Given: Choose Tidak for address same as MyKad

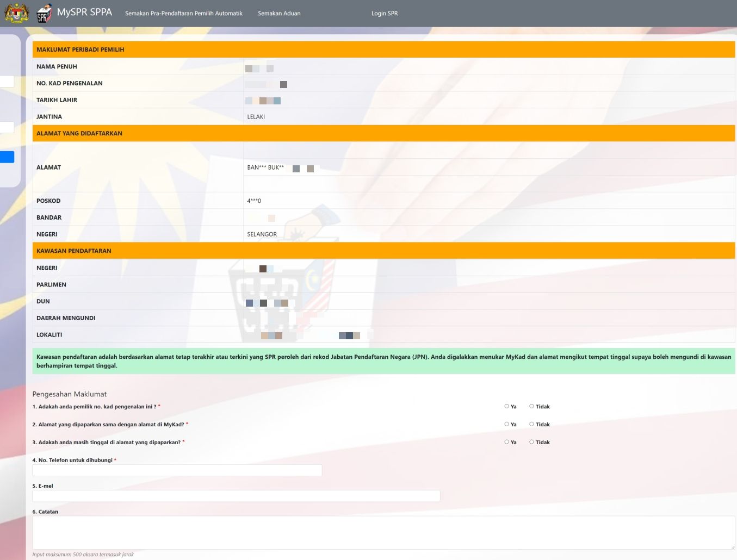Looking at the screenshot, I should [531, 424].
